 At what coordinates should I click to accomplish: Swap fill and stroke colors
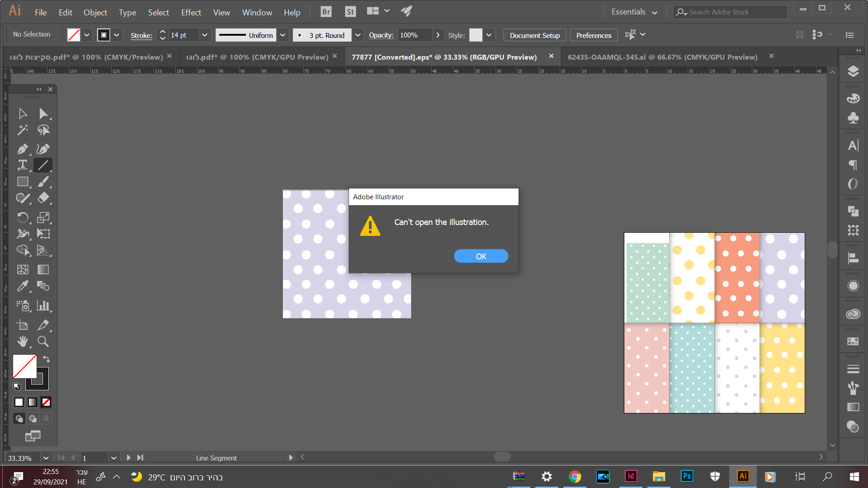tap(47, 359)
